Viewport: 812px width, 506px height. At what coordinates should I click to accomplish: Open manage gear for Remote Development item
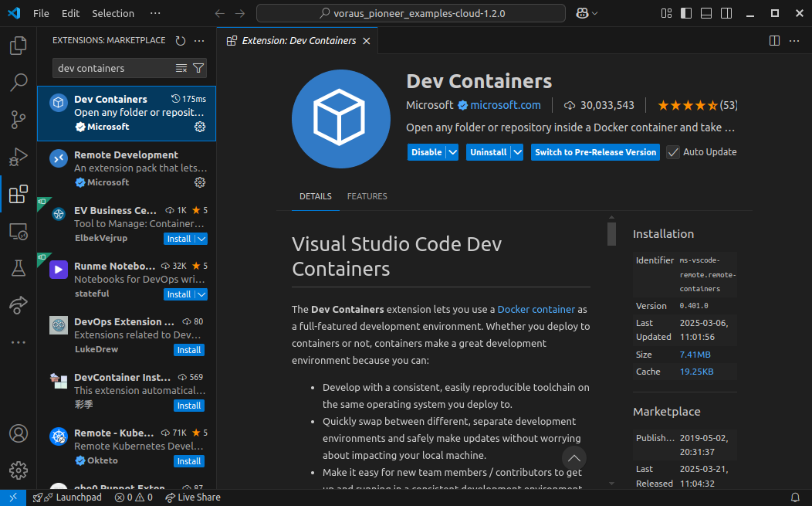[x=200, y=182]
